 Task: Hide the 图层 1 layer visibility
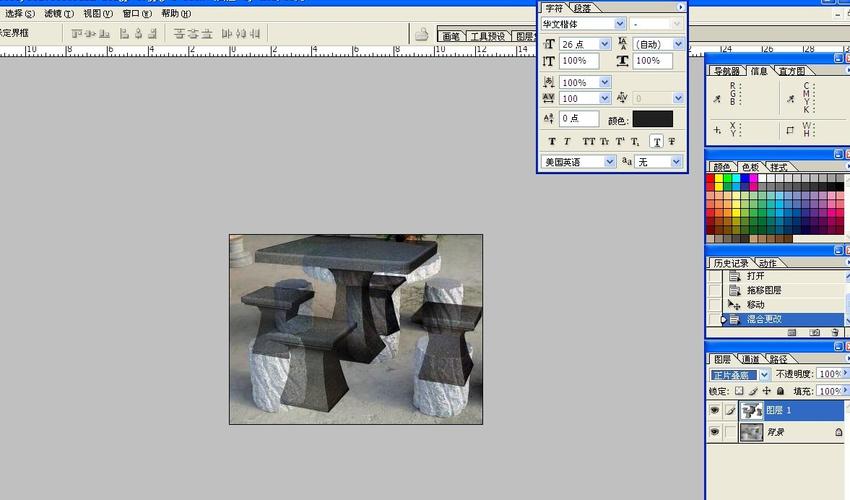714,410
